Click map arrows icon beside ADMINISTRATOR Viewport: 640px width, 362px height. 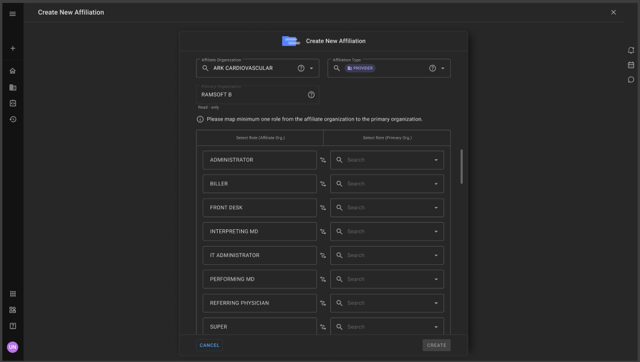[x=323, y=160]
